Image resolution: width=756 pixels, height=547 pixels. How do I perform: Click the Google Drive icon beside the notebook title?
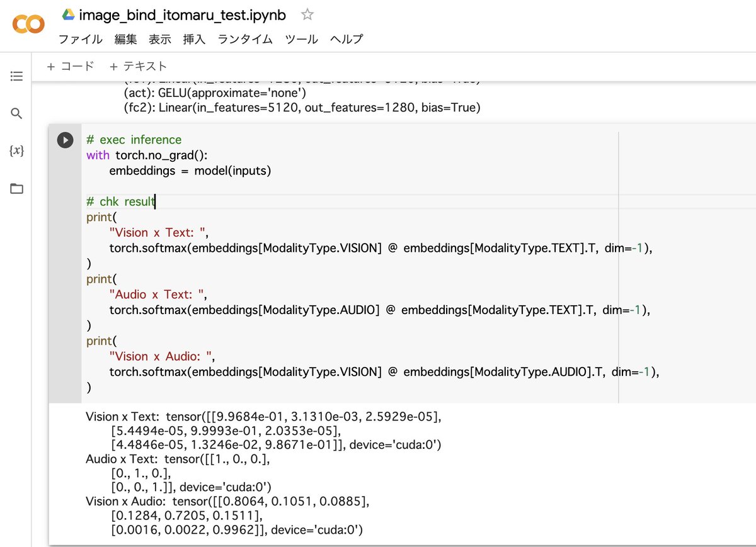click(68, 14)
